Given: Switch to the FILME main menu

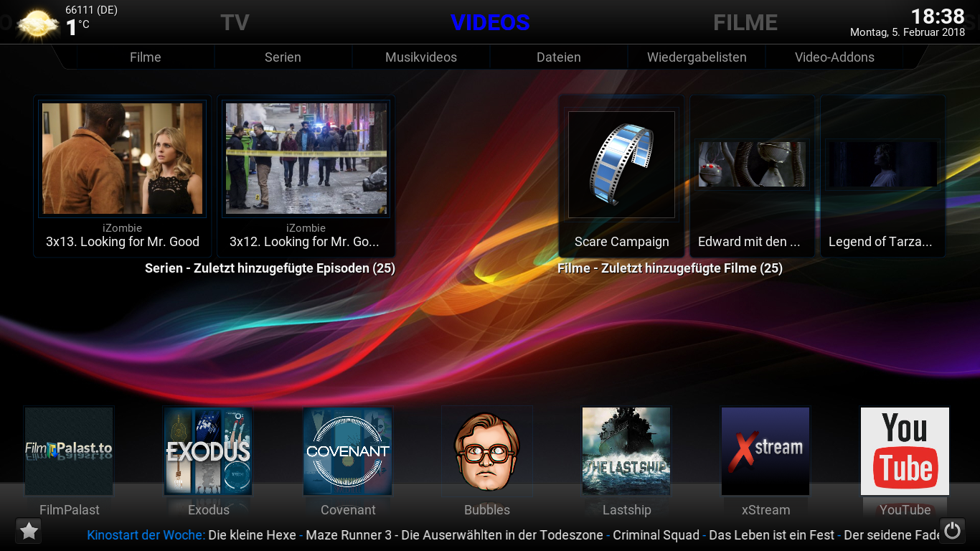Looking at the screenshot, I should tap(745, 22).
